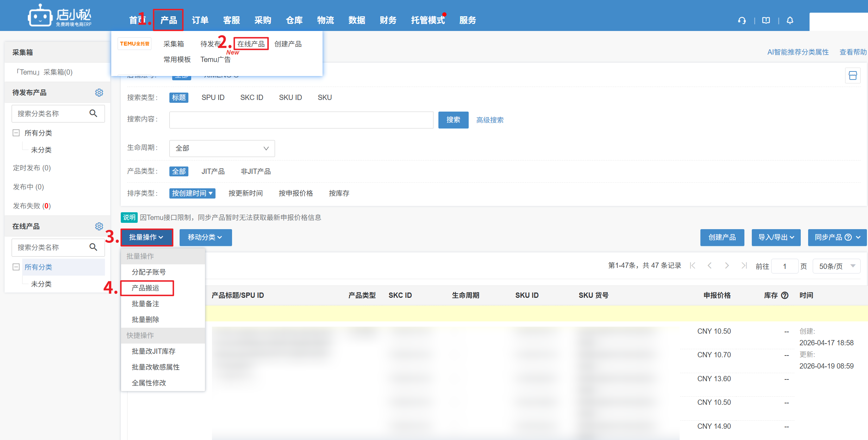Click the store icon at filter panel corner
Screen dimensions: 868x440
(853, 76)
